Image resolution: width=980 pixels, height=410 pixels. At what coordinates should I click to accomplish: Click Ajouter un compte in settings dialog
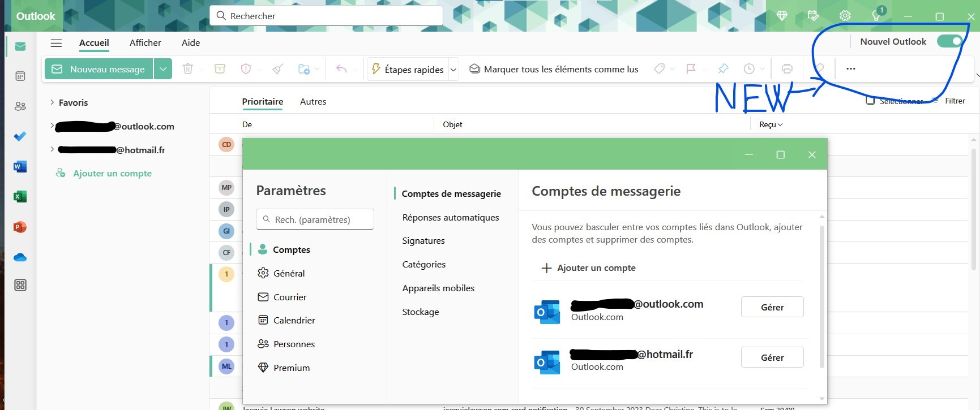point(589,267)
